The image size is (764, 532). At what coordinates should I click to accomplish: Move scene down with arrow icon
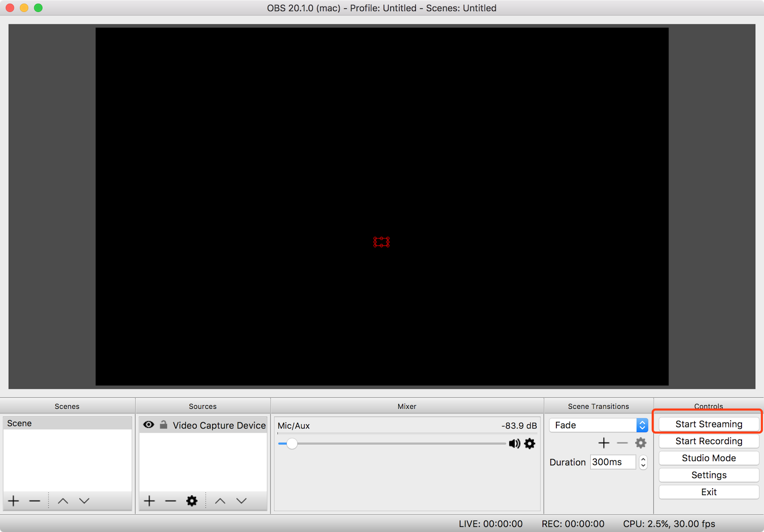pyautogui.click(x=85, y=501)
